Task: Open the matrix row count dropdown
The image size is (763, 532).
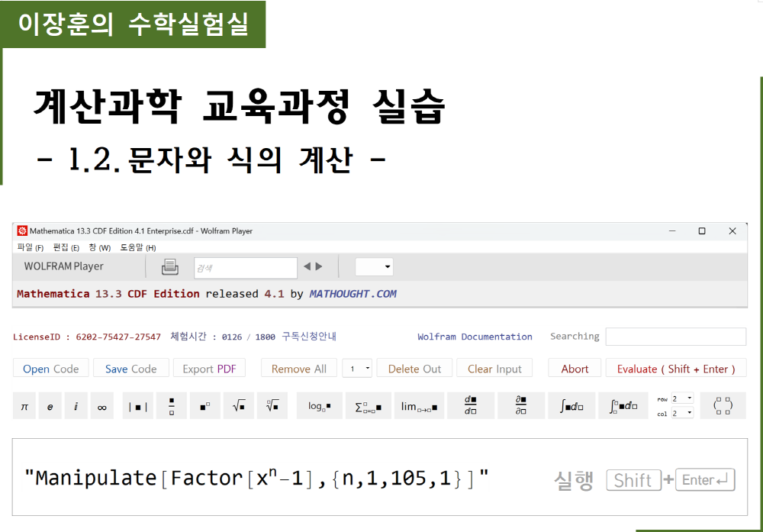Action: click(682, 398)
